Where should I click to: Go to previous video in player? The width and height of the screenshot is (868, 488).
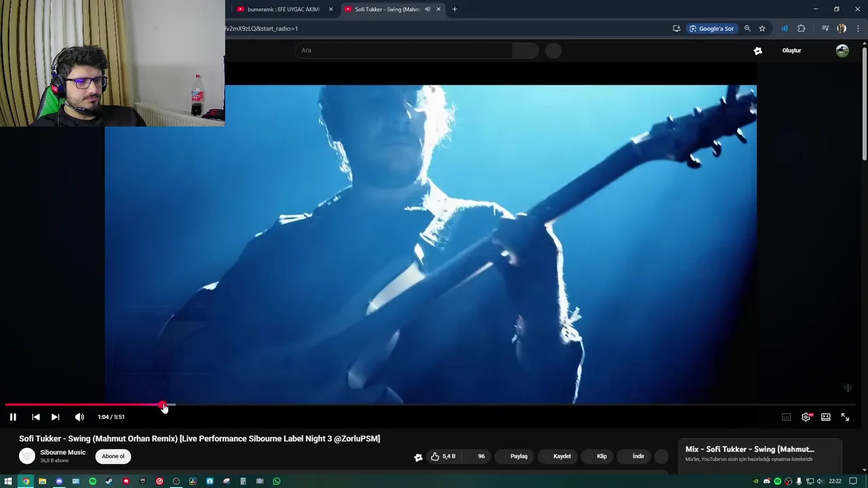36,417
